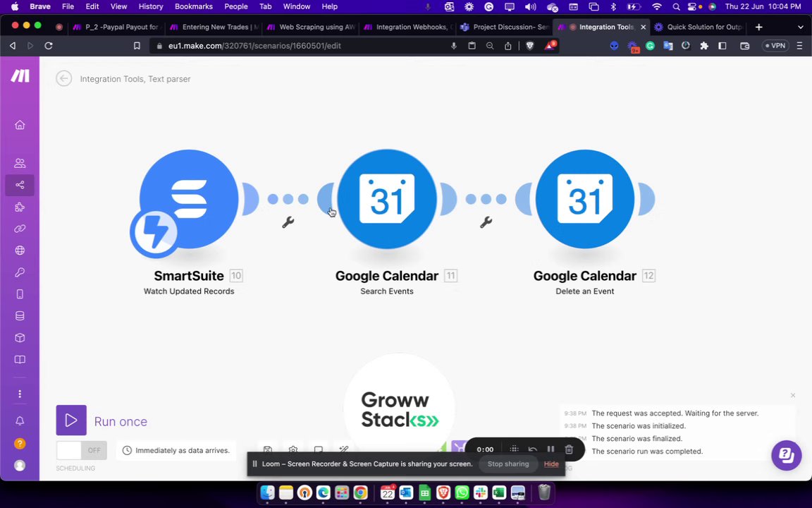Screen dimensions: 812x508
Task: Open Spotlight search in the menu bar
Action: tap(676, 7)
